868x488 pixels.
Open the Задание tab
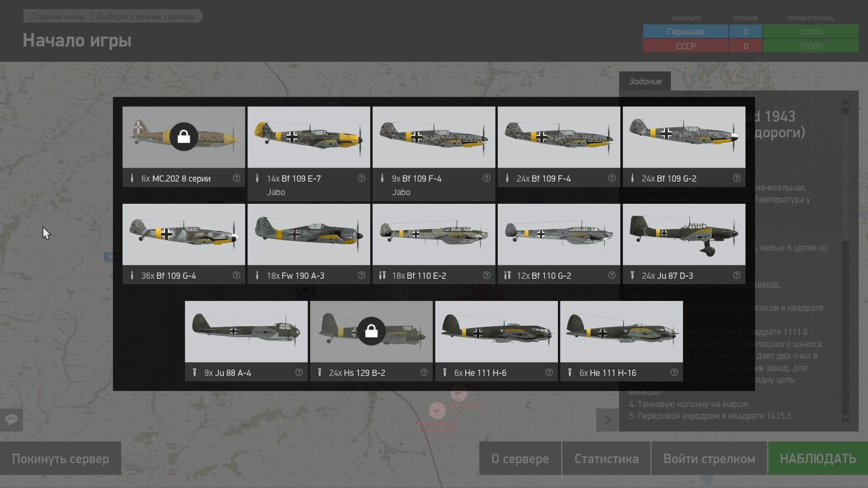pyautogui.click(x=645, y=81)
